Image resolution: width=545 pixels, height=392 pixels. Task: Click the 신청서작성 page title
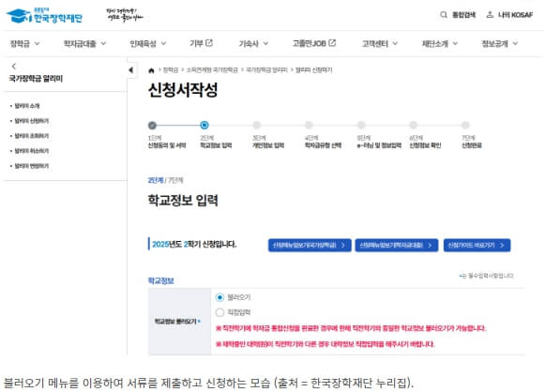[183, 90]
